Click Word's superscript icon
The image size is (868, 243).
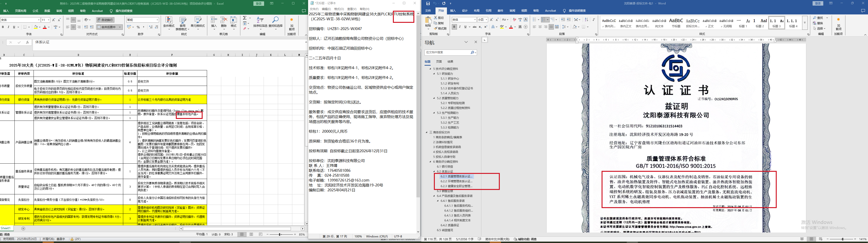(486, 27)
